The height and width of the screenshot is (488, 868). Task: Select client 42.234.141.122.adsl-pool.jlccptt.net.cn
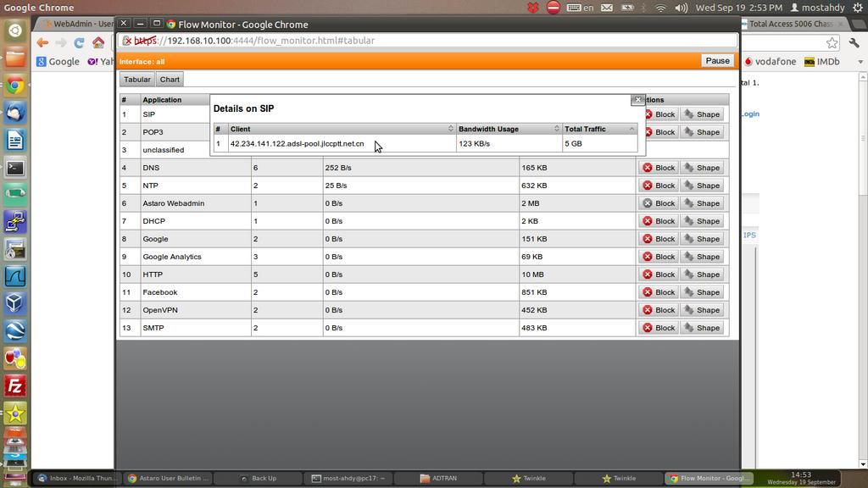[298, 144]
